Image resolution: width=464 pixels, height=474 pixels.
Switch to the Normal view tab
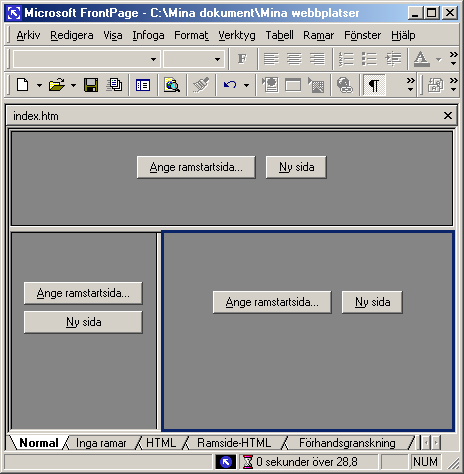point(39,443)
